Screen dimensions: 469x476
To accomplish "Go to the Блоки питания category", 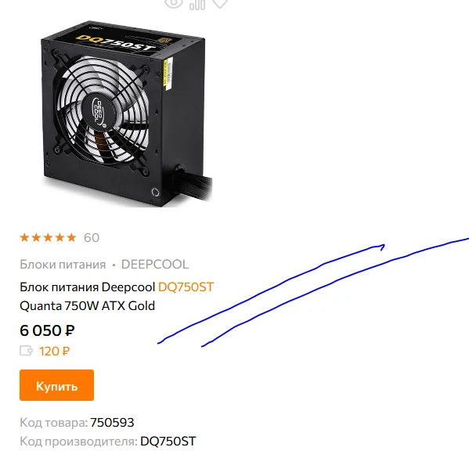I will click(63, 265).
